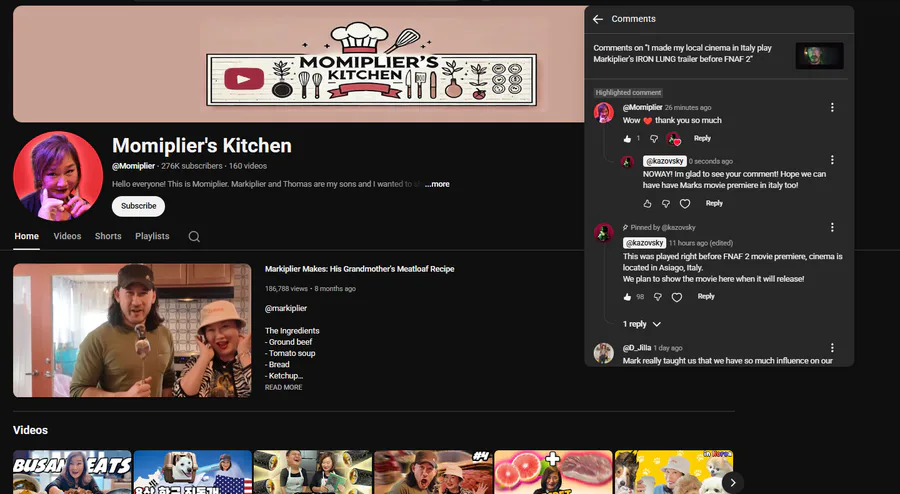
Task: Reply to the pinned Asiago cinema comment
Action: (x=706, y=297)
